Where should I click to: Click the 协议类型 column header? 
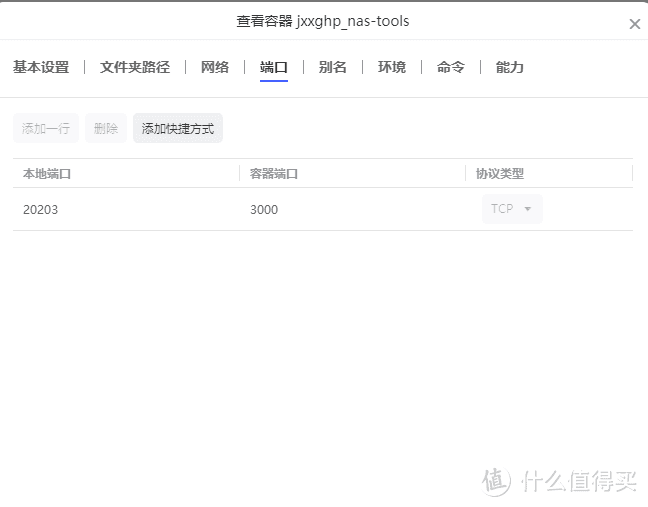click(500, 174)
